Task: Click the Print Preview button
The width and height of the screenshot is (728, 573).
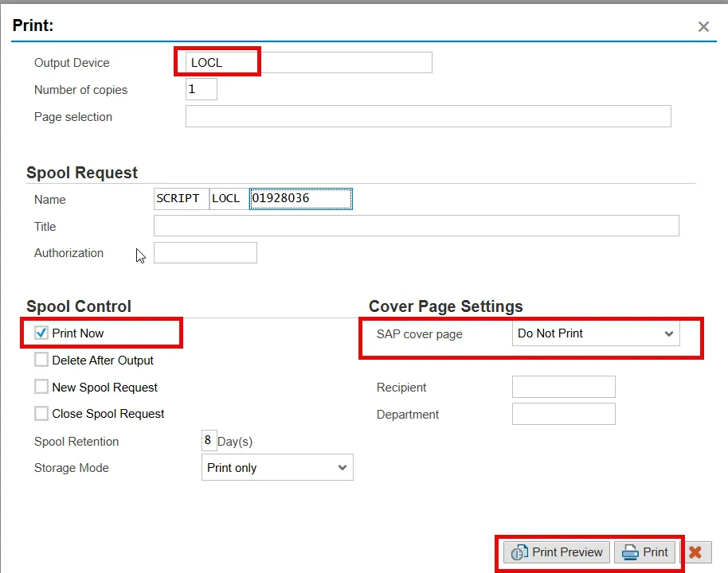Action: pos(557,552)
